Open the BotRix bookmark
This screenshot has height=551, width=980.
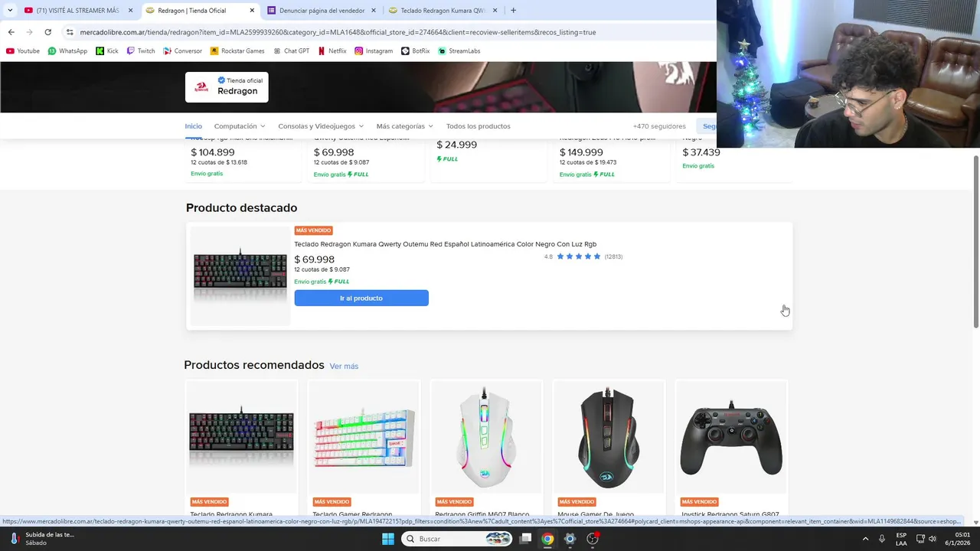pos(416,51)
